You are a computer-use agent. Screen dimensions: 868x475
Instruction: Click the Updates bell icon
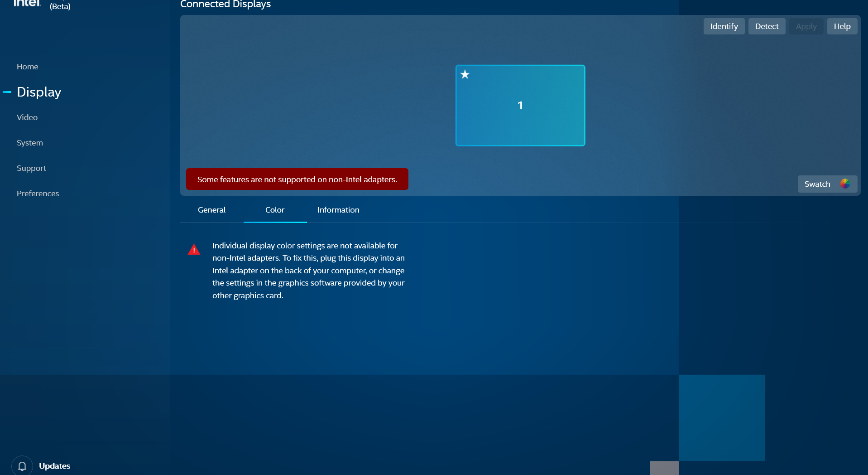[22, 466]
